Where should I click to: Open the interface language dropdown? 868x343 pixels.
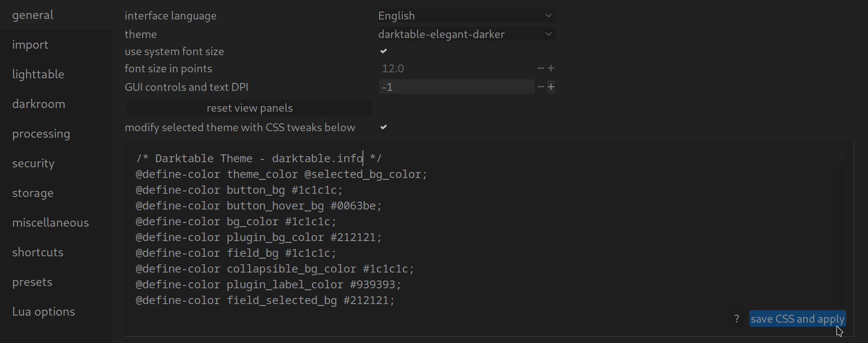[466, 16]
